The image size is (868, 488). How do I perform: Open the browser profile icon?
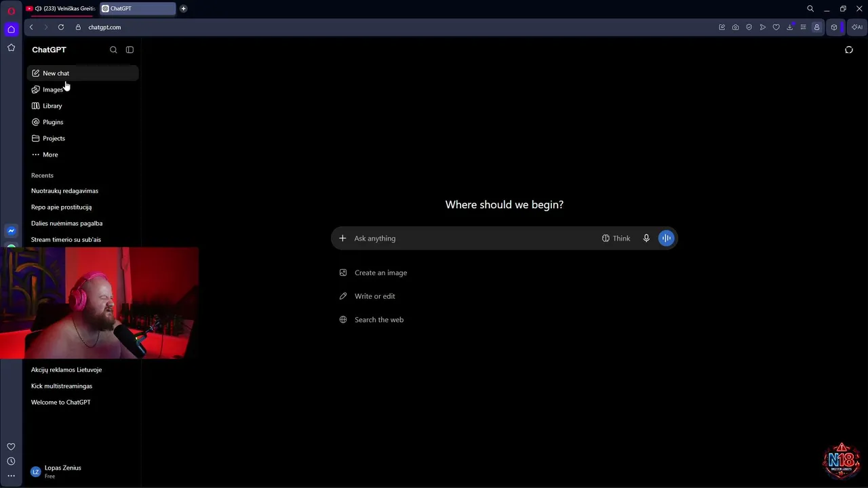click(x=816, y=27)
